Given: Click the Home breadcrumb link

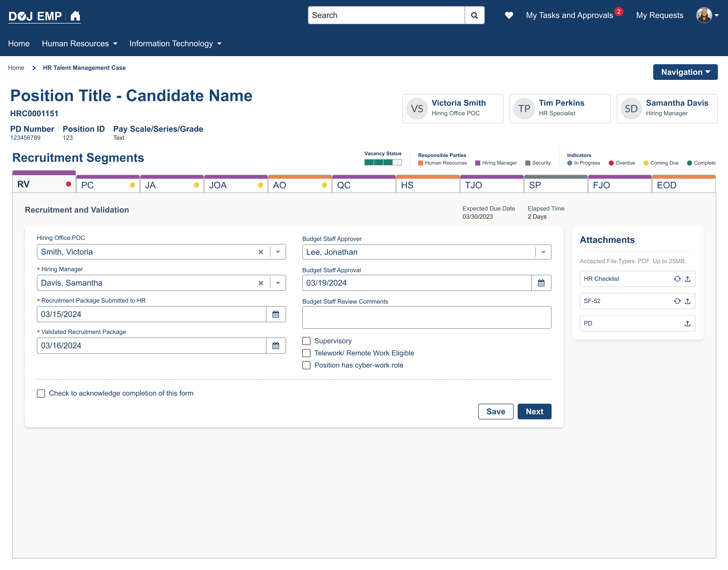Looking at the screenshot, I should coord(16,68).
